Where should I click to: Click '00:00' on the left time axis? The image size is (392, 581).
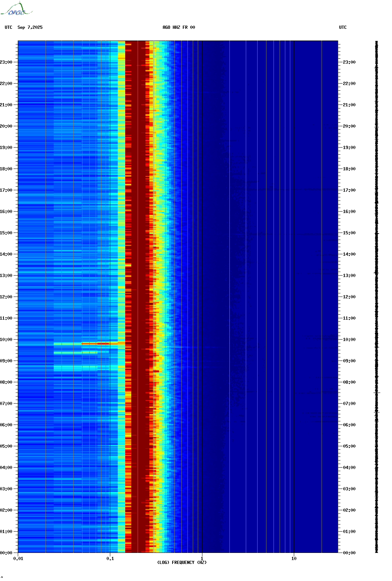[x=6, y=553]
